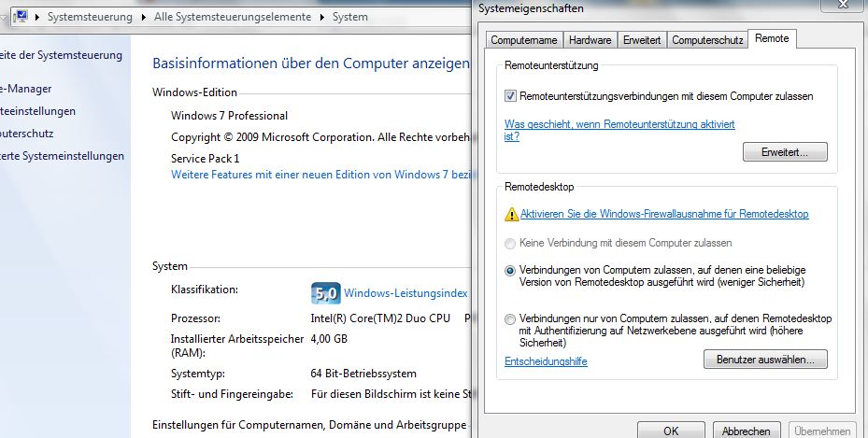Viewport: 868px width, 438px height.
Task: Click Benutzer auswählen... button
Action: [765, 360]
